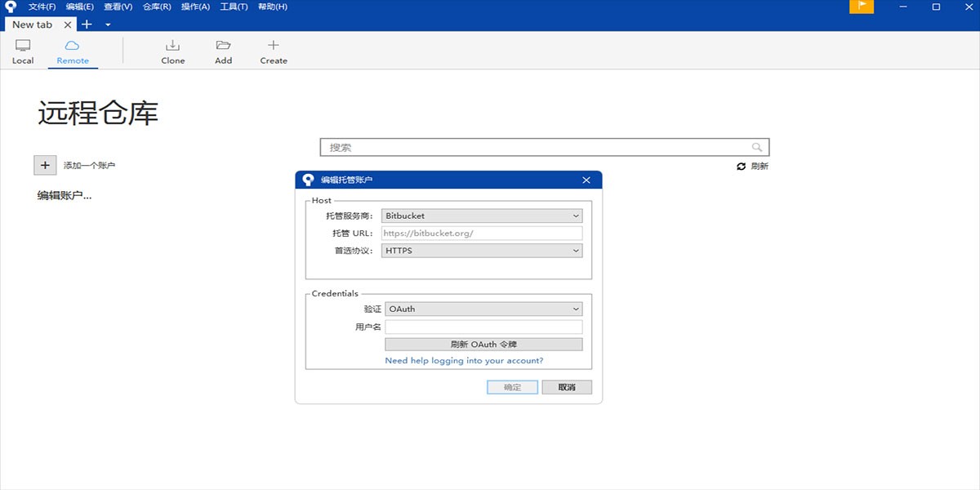Viewport: 980px width, 490px height.
Task: Open a new tab with the plus icon
Action: tap(87, 24)
